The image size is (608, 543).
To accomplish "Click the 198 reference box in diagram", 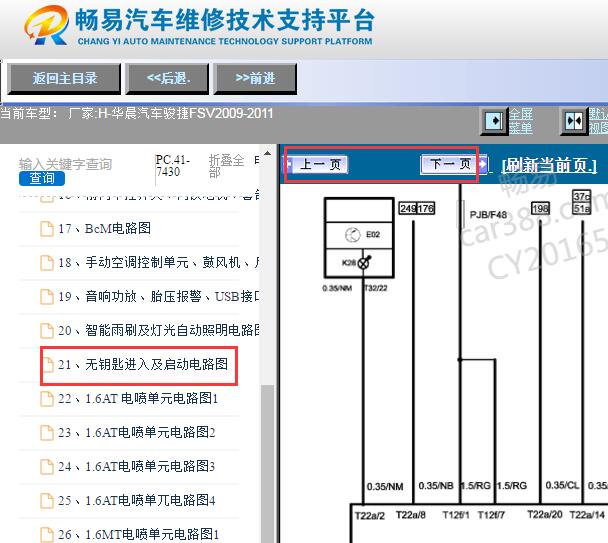I will pos(540,209).
